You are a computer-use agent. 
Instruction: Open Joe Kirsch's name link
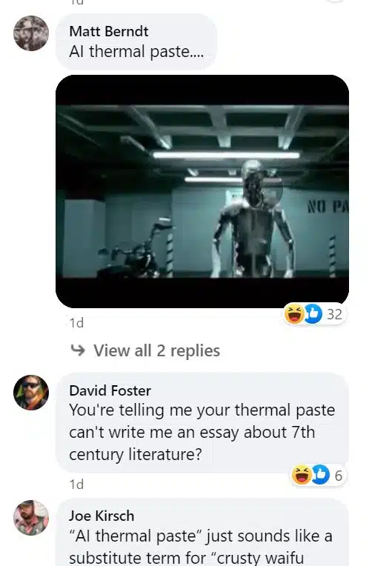click(x=102, y=516)
